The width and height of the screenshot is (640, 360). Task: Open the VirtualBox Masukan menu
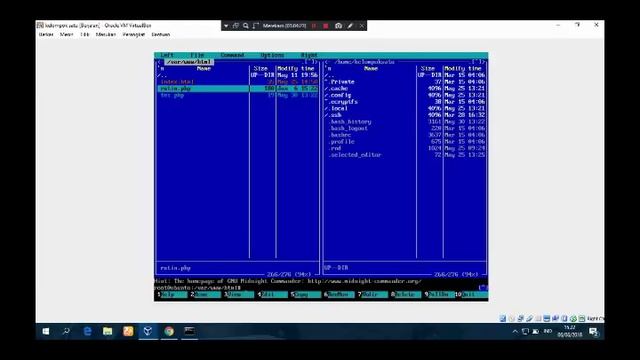pos(106,35)
